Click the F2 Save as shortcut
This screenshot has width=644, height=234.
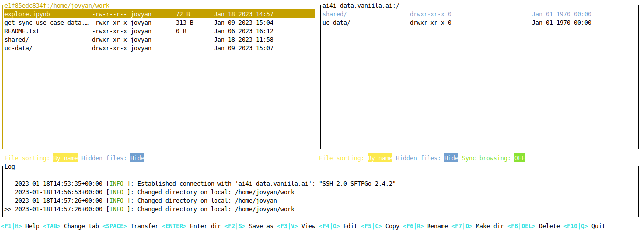coord(249,226)
